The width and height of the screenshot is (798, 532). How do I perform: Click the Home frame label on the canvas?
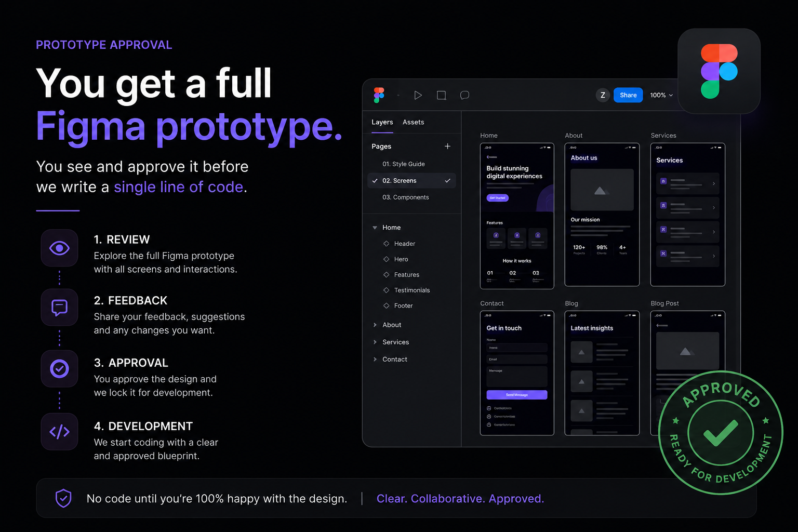[489, 136]
